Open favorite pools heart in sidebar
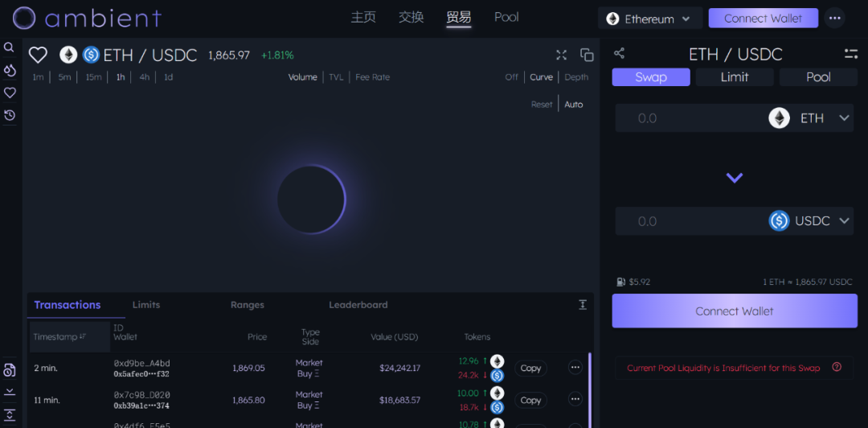The width and height of the screenshot is (868, 428). click(10, 93)
